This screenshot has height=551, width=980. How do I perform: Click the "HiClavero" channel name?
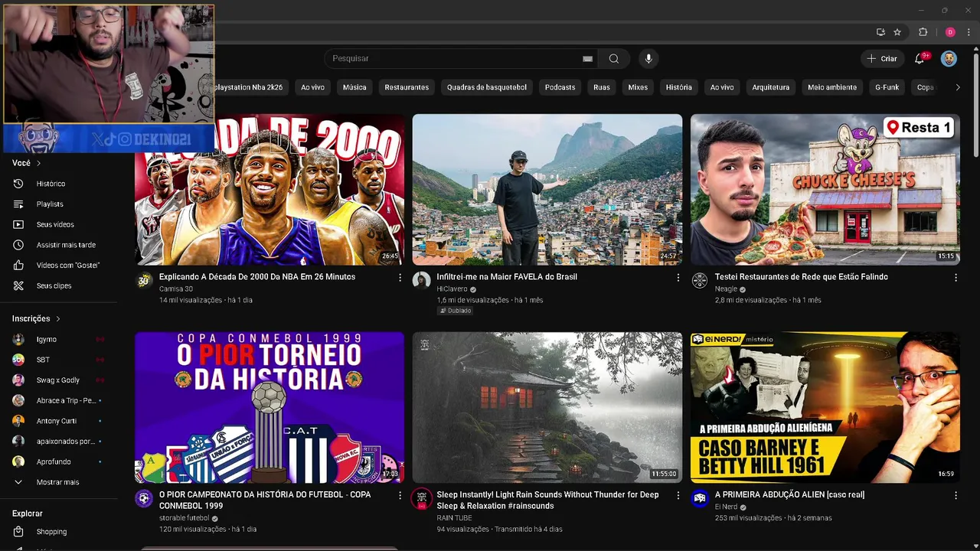(452, 289)
